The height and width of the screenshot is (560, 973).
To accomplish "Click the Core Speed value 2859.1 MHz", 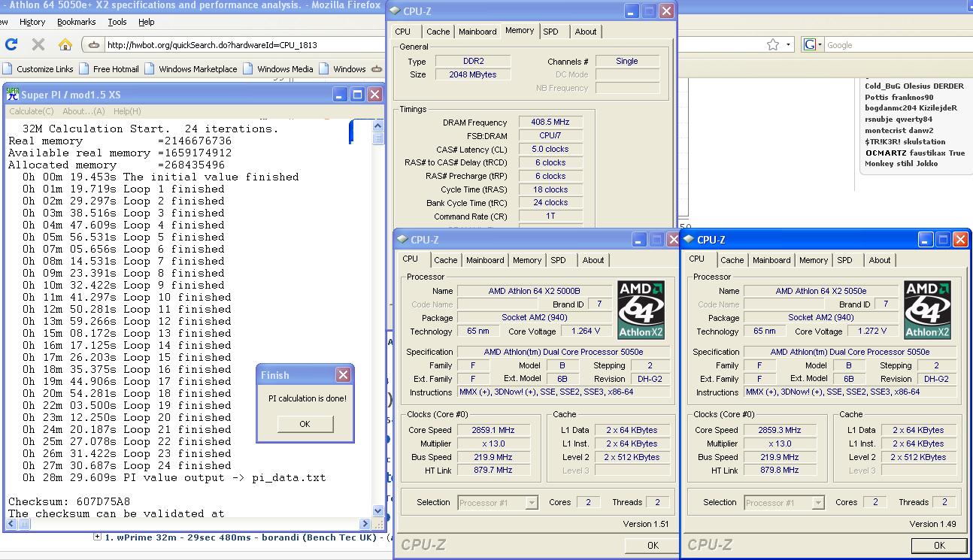I will (x=493, y=430).
